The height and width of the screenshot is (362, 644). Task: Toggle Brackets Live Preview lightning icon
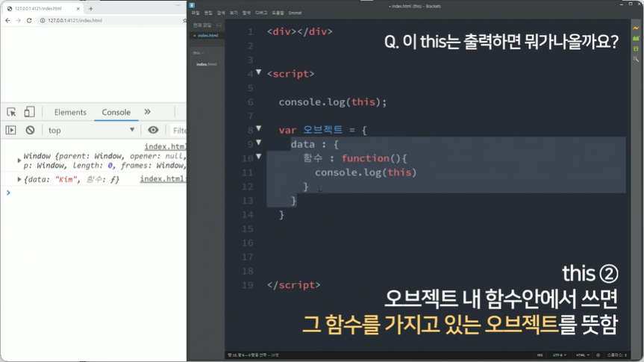636,28
